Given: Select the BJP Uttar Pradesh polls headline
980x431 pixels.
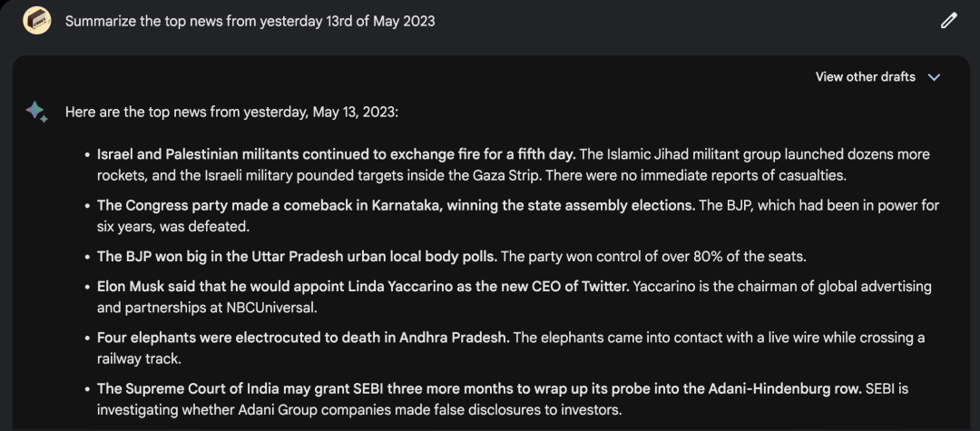Looking at the screenshot, I should pos(297,257).
